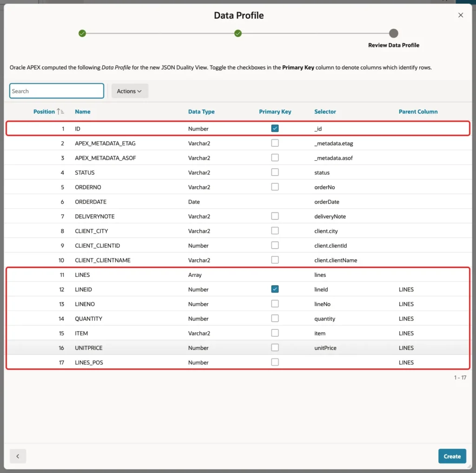This screenshot has height=473, width=476.
Task: Click the Array data type cell
Action: (195, 275)
